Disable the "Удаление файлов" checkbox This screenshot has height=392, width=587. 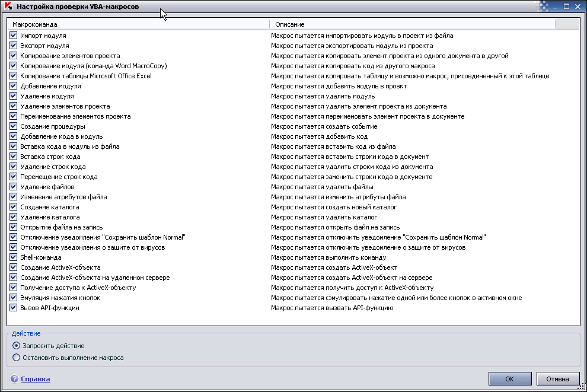coord(14,187)
